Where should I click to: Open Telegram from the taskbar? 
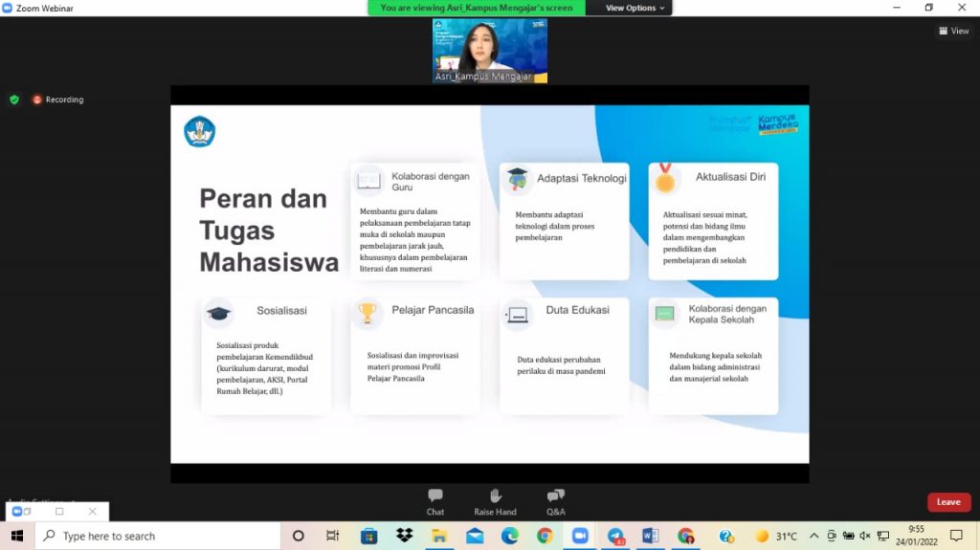coord(615,536)
